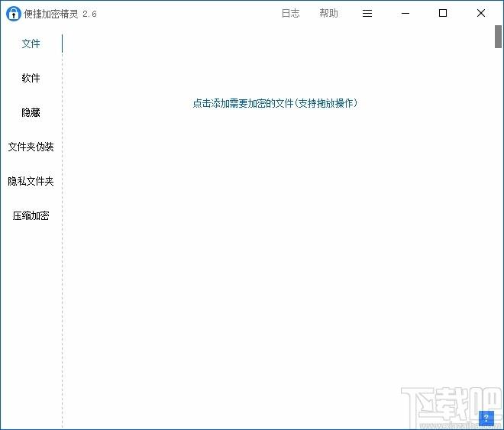Minimize the 便捷加密精灵 window
This screenshot has height=430, width=504.
pyautogui.click(x=405, y=13)
